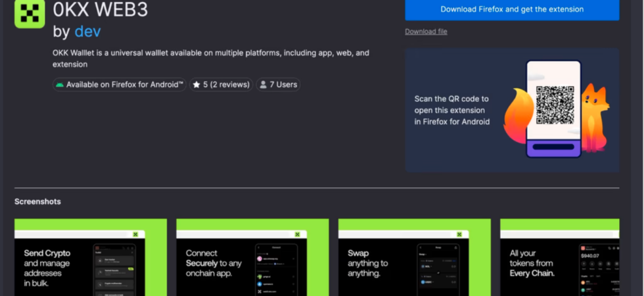Click the Android robot icon in the badge
Image resolution: width=644 pixels, height=296 pixels.
(60, 85)
